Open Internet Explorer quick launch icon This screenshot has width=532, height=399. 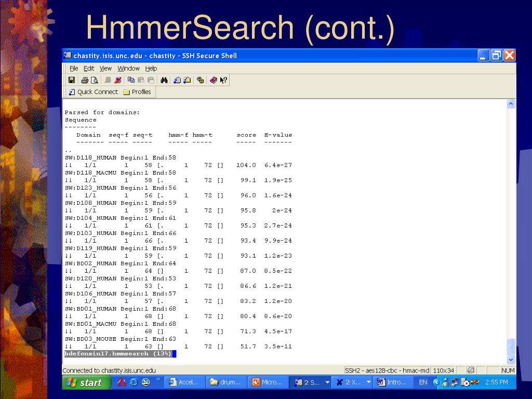pos(134,382)
